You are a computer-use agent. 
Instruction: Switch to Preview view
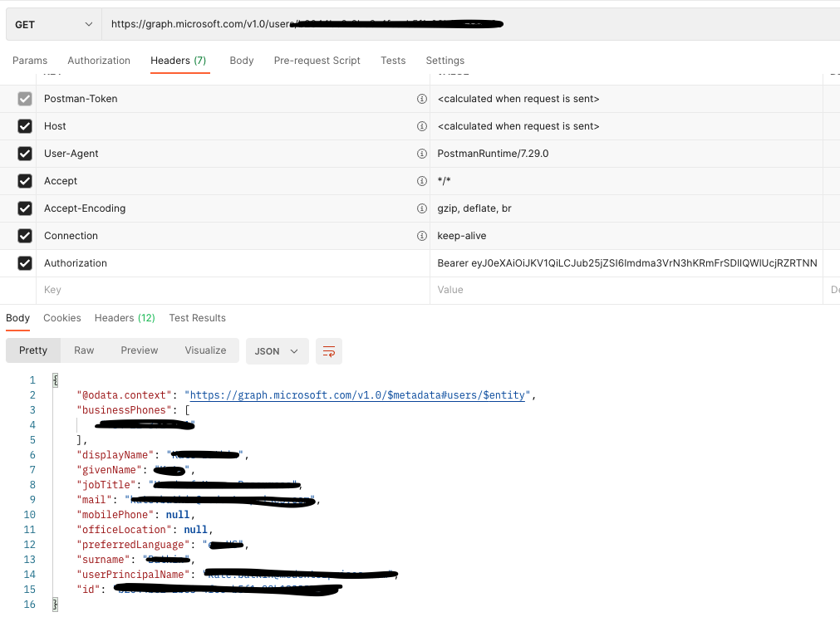point(140,350)
